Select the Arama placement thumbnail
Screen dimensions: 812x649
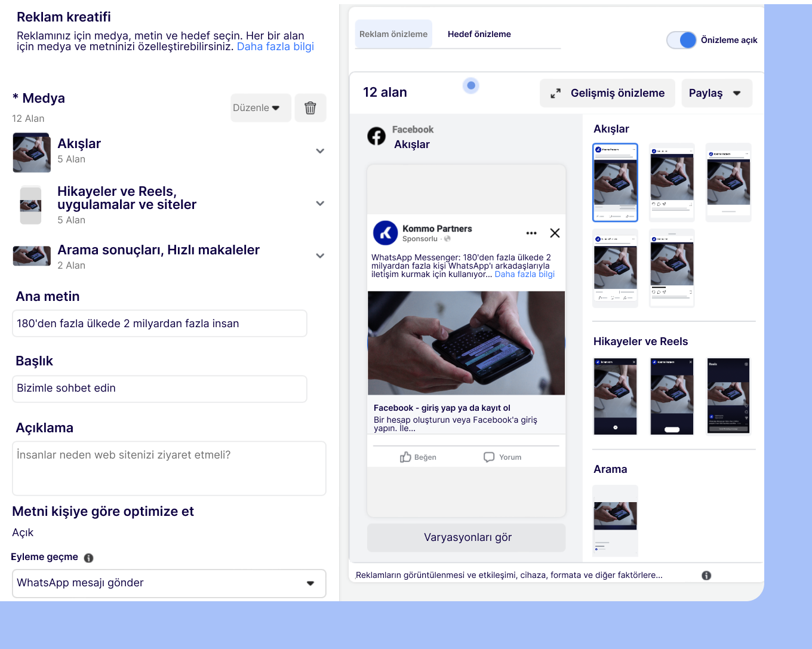[x=615, y=521]
